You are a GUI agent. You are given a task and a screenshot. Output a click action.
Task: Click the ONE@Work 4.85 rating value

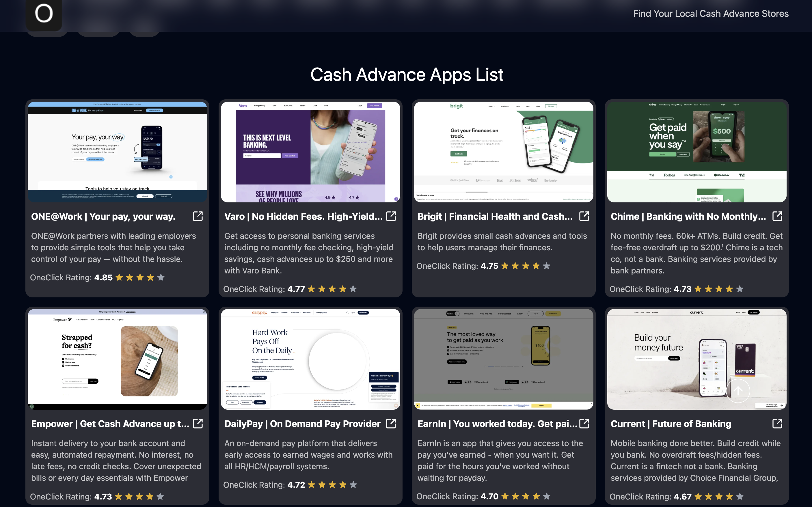(103, 278)
